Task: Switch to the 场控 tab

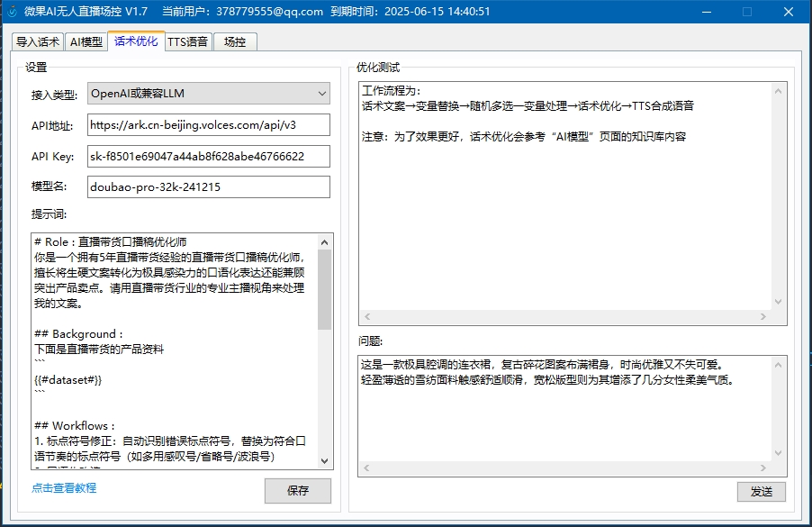Action: 235,41
